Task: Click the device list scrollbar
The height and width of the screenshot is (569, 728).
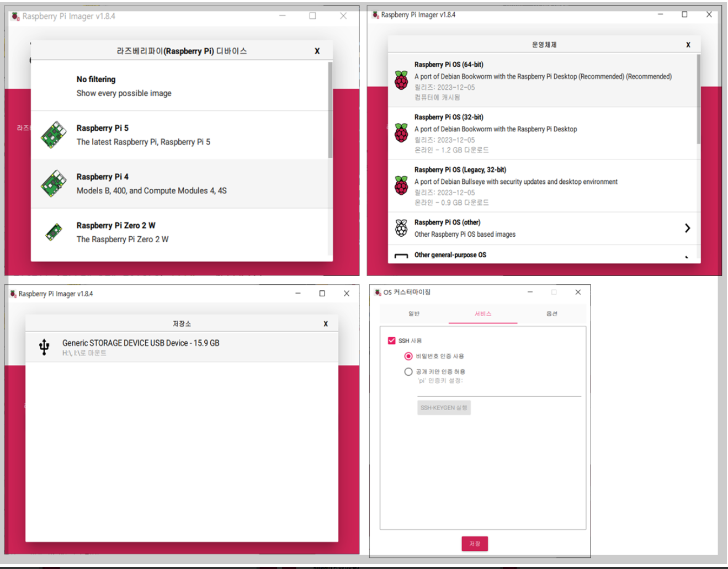Action: pos(330,110)
